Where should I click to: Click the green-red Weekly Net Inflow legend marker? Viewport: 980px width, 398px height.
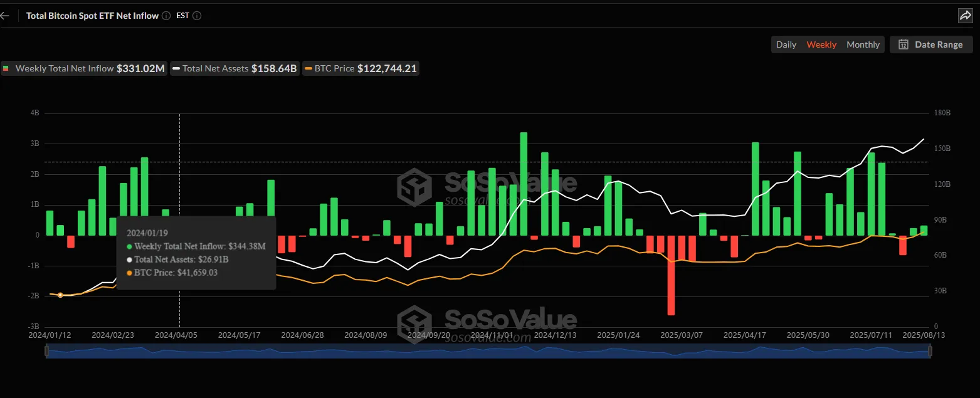[6, 69]
